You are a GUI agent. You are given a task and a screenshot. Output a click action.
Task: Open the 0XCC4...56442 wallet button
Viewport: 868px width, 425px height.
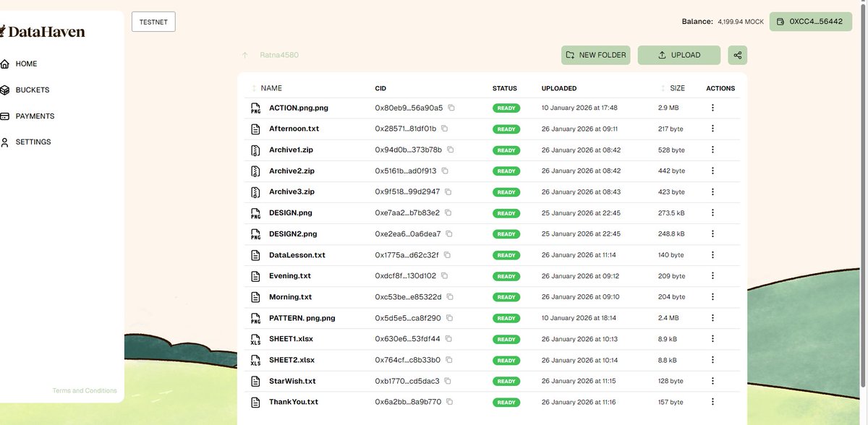pyautogui.click(x=809, y=22)
